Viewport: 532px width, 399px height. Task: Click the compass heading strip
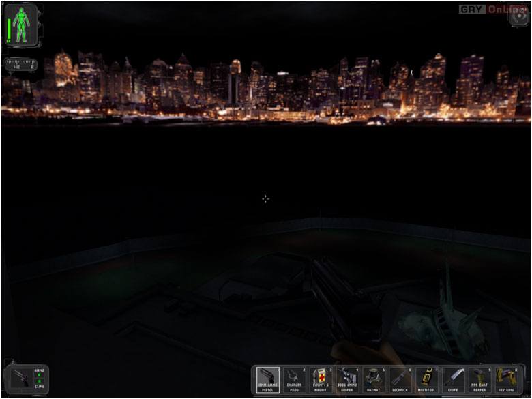pos(21,64)
